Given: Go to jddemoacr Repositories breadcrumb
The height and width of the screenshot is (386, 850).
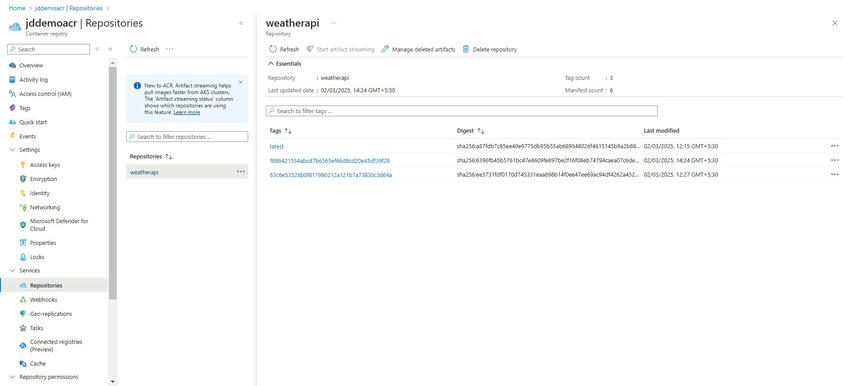Looking at the screenshot, I should click(x=69, y=8).
